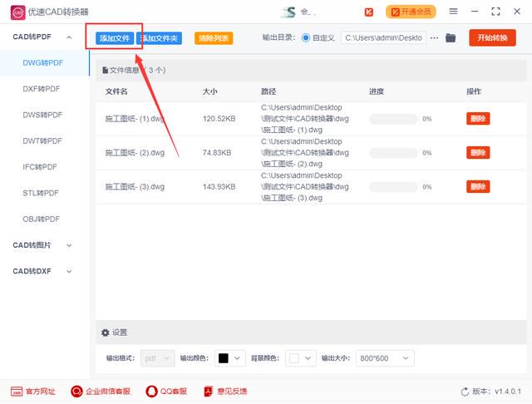Open the 输出格式 pdf dropdown

coord(158,358)
